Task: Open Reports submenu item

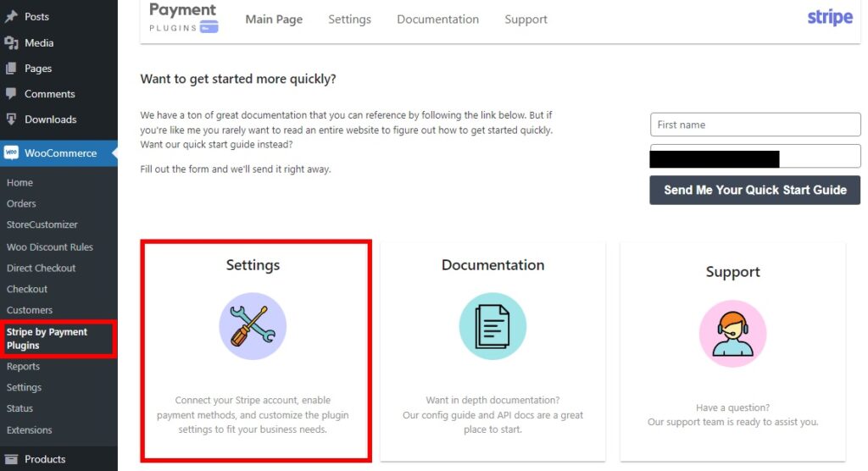Action: point(23,367)
